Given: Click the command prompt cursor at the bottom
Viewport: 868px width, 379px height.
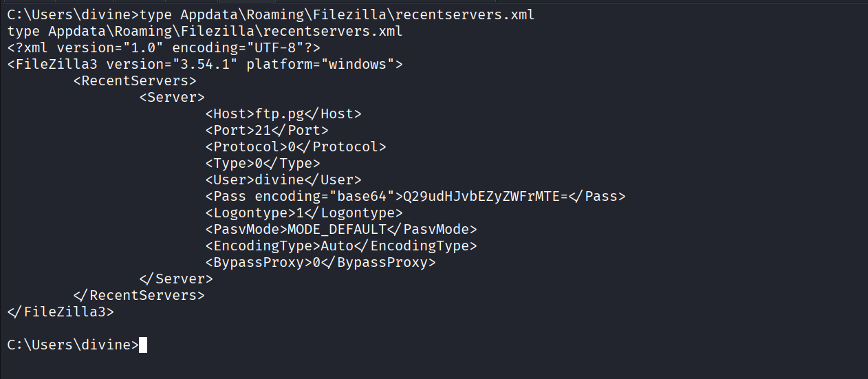Looking at the screenshot, I should coord(143,345).
